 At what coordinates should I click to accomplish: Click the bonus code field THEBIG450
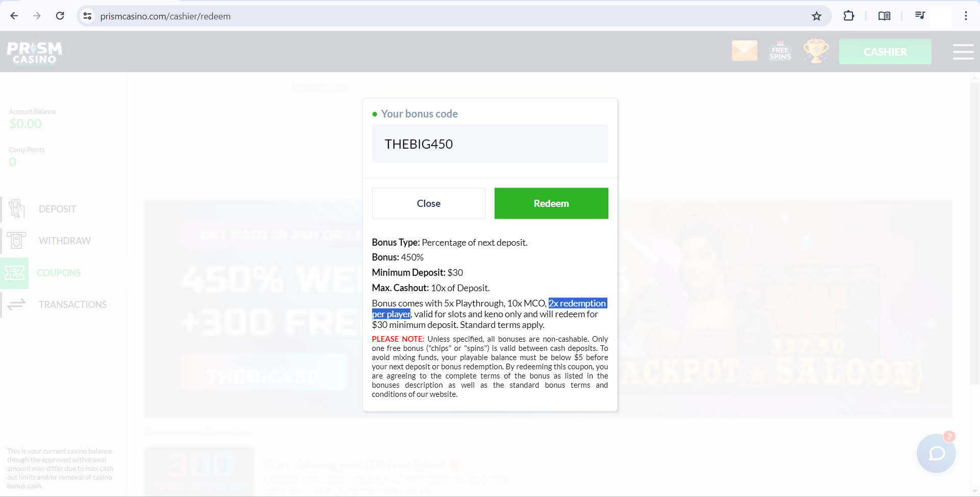(490, 144)
